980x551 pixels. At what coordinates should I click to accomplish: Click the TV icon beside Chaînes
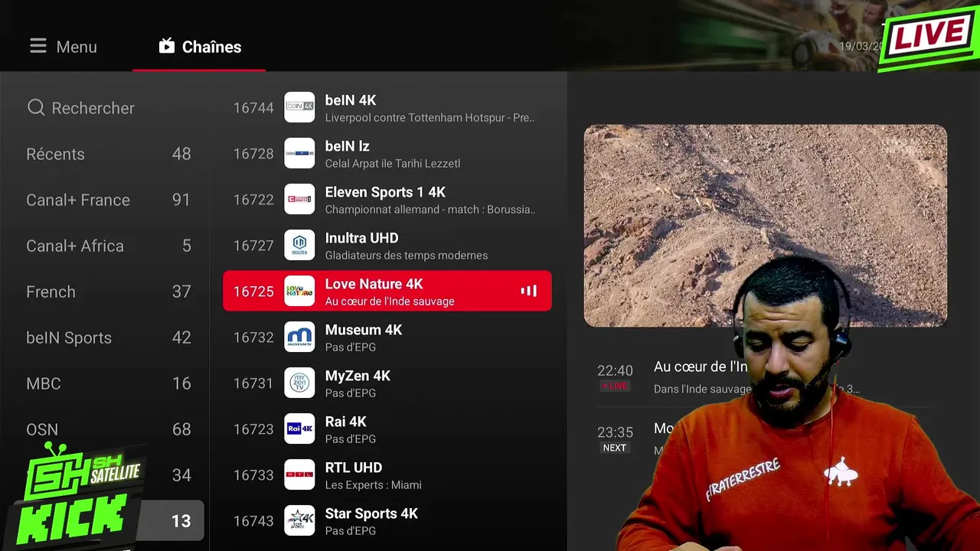(167, 46)
